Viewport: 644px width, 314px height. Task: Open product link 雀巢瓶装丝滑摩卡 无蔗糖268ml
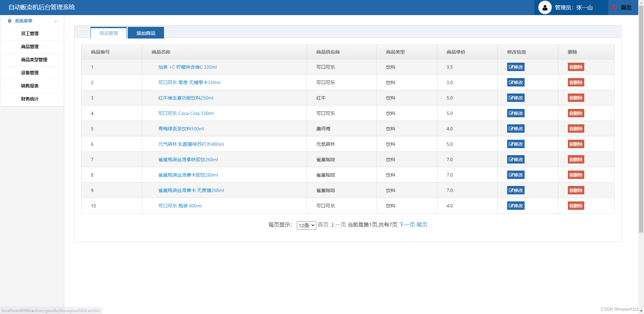coord(191,190)
